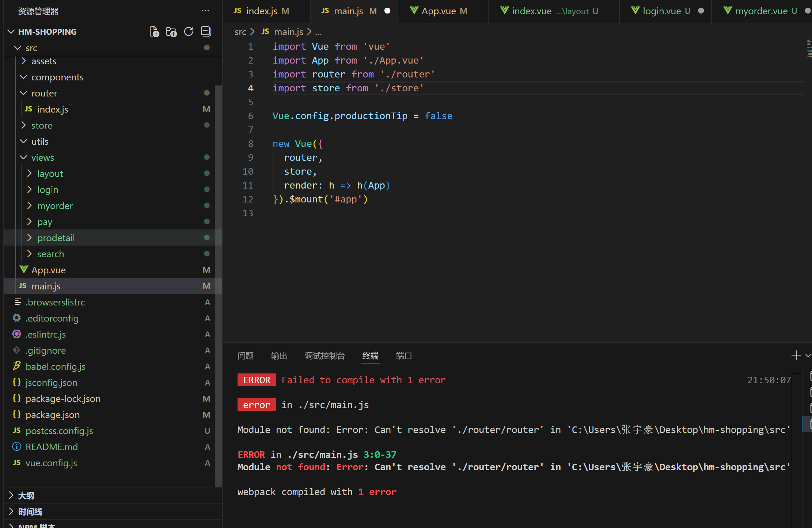Collapse all folders in explorer
This screenshot has height=528, width=812.
206,32
